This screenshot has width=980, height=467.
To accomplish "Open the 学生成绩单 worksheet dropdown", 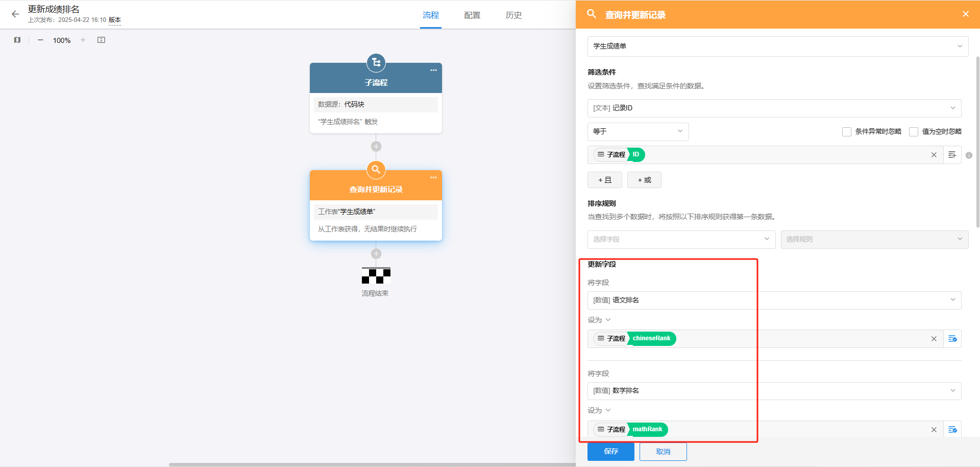I will click(778, 46).
